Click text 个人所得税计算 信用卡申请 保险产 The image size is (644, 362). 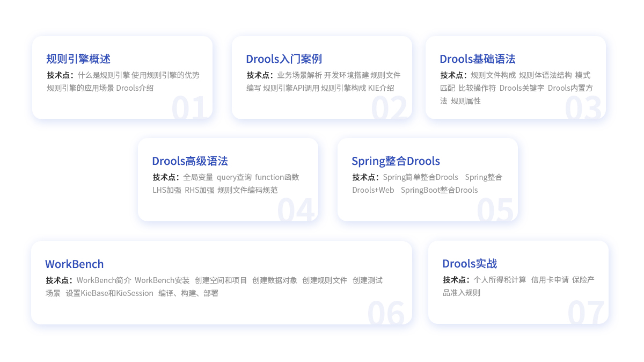[x=534, y=280]
